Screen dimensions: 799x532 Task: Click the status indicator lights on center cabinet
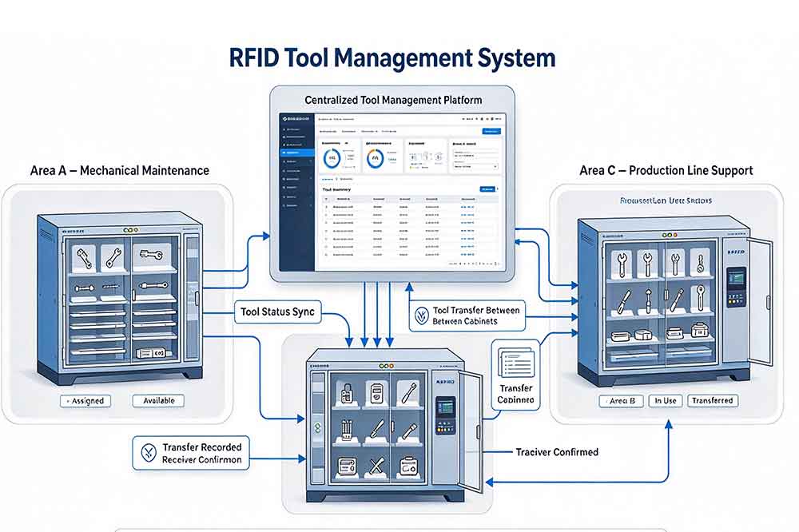coord(386,366)
